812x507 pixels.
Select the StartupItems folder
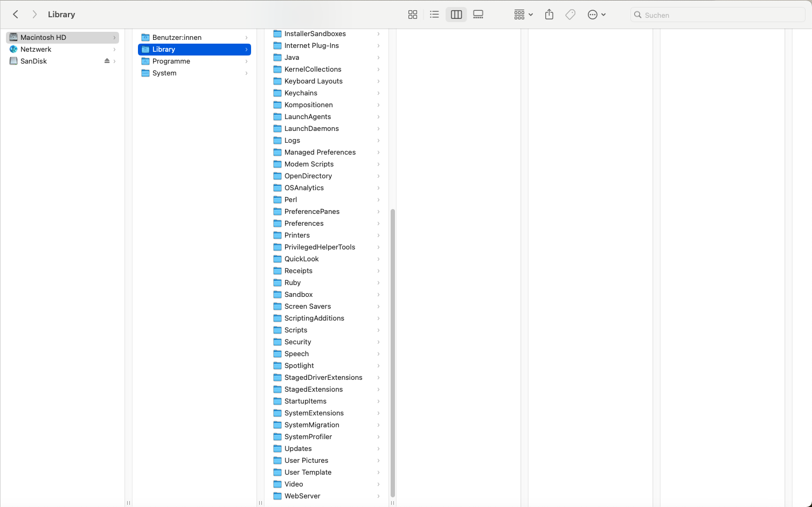click(327, 401)
